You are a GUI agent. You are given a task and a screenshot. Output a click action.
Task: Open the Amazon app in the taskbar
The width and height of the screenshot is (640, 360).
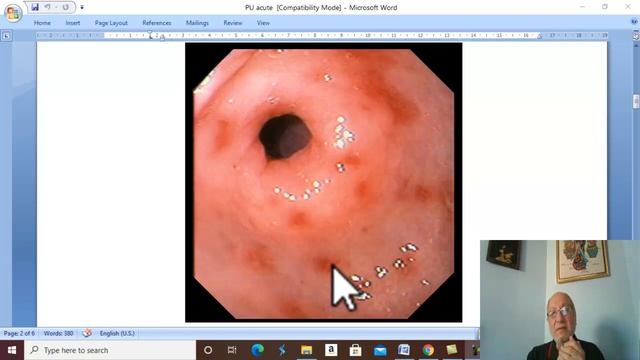pos(331,350)
